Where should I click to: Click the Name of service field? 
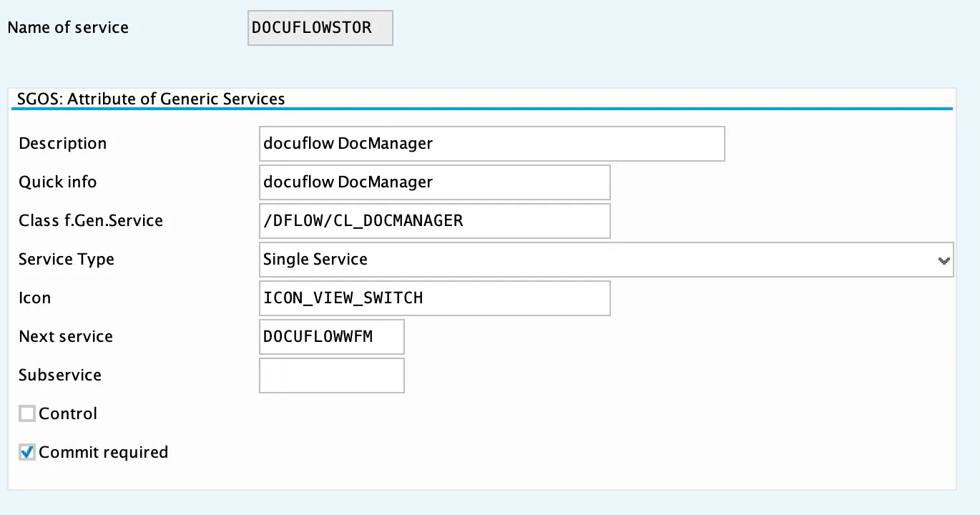click(x=320, y=28)
